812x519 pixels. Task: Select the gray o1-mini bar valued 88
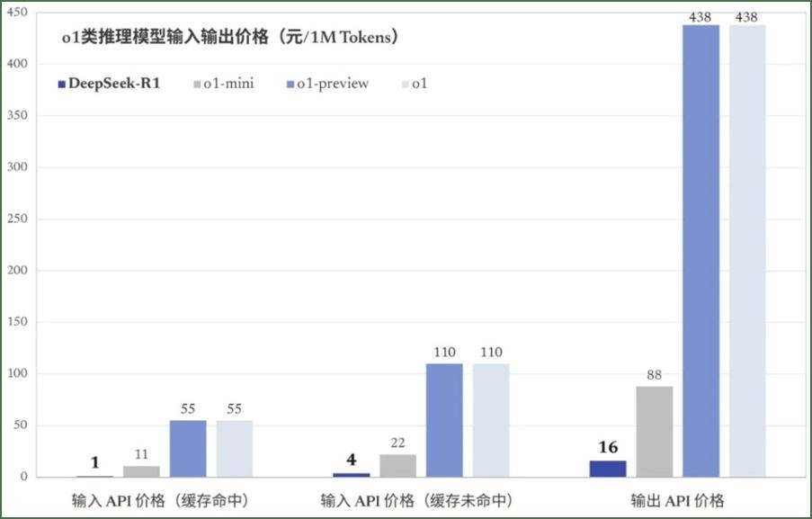(655, 432)
